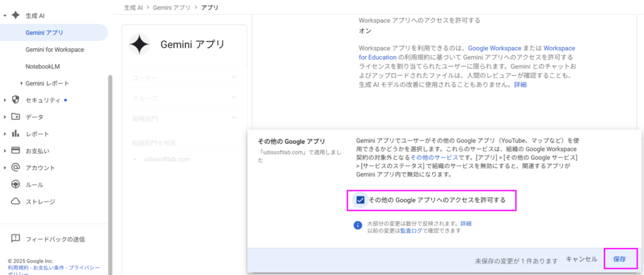Image resolution: width=644 pixels, height=275 pixels.
Task: Collapse the 生成 AI sidebar section
Action: click(x=4, y=16)
